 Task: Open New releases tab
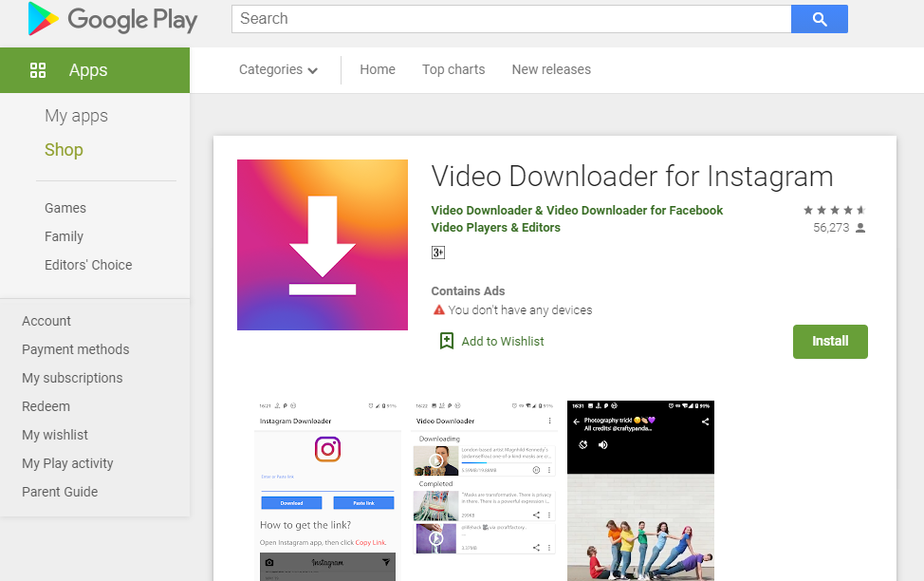[x=551, y=69]
